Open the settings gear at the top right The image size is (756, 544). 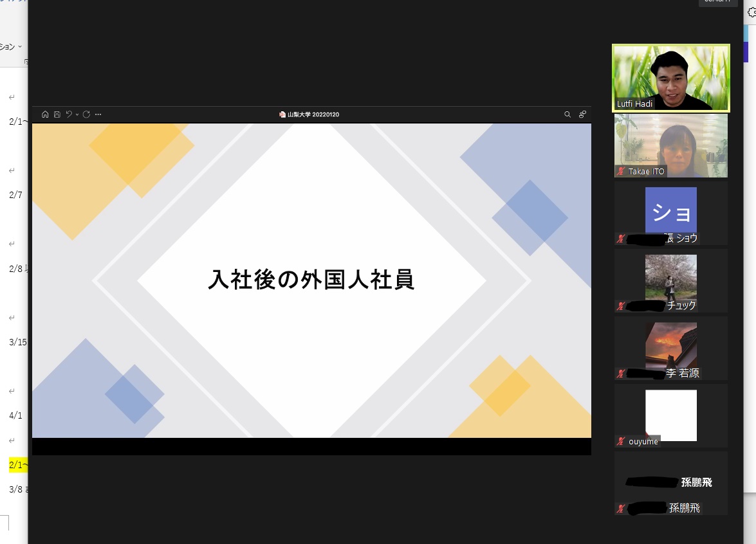coord(751,12)
